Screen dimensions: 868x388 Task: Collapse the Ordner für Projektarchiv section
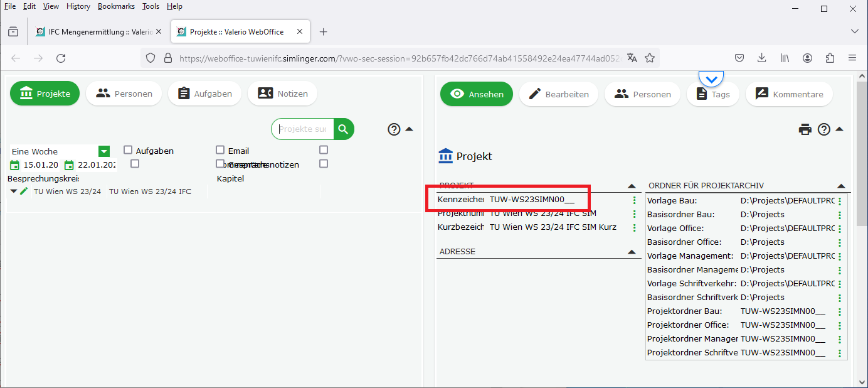coord(841,186)
